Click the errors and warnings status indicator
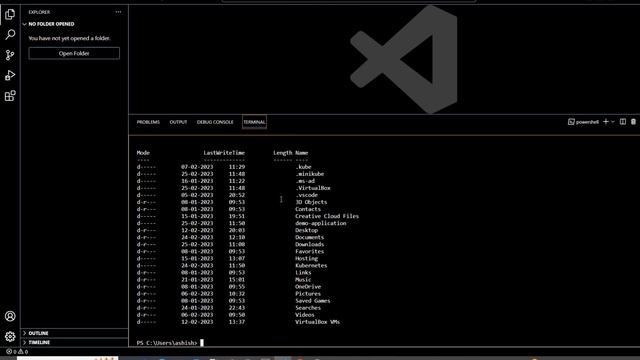This screenshot has height=360, width=640. click(x=17, y=351)
